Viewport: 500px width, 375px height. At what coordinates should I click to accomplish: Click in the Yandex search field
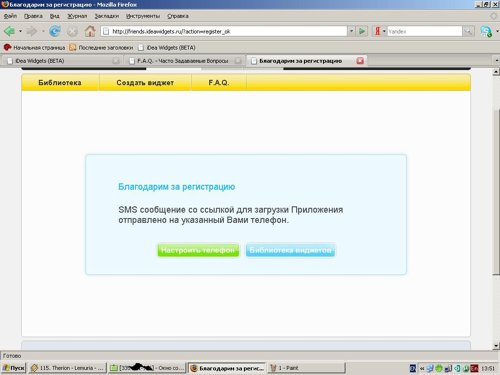click(424, 31)
